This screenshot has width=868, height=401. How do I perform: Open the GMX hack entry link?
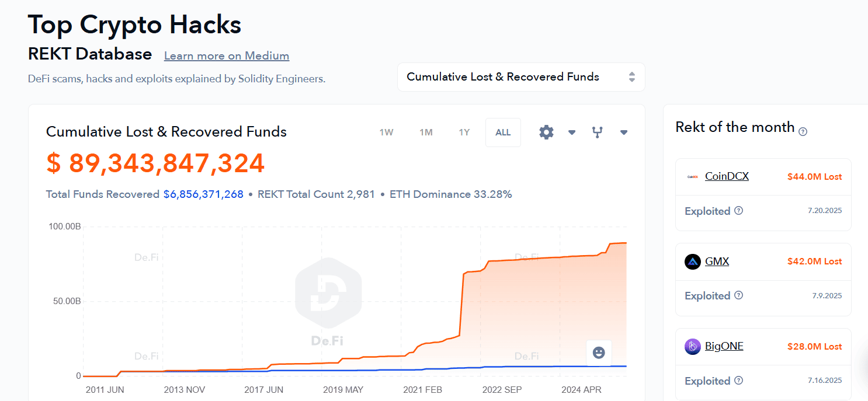point(717,261)
